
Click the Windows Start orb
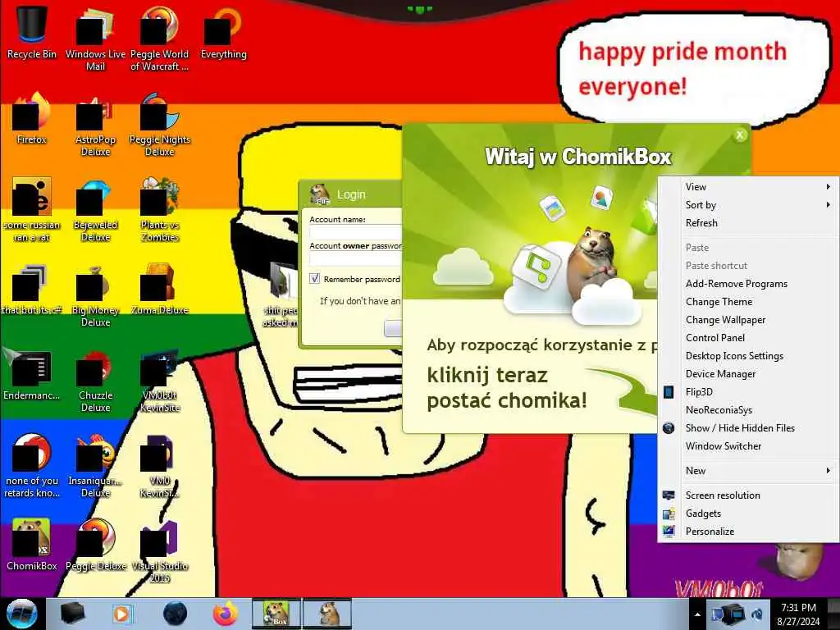21,614
